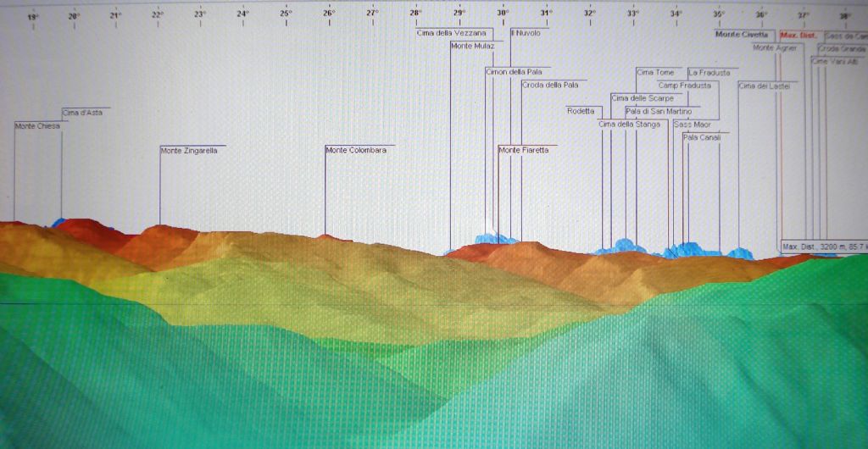Select the Croda della Pala label

[x=550, y=85]
